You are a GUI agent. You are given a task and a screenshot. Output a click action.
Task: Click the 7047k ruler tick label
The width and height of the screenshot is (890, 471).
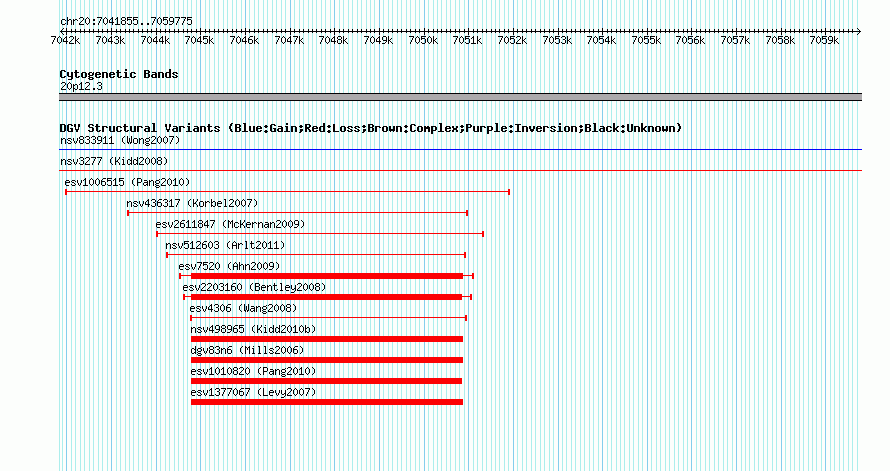click(289, 41)
